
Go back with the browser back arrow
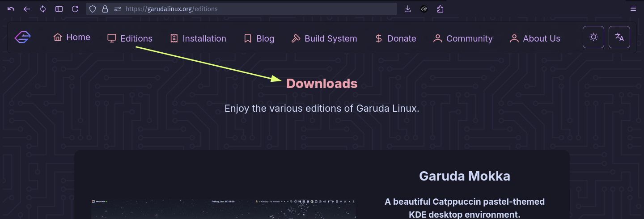tap(27, 9)
